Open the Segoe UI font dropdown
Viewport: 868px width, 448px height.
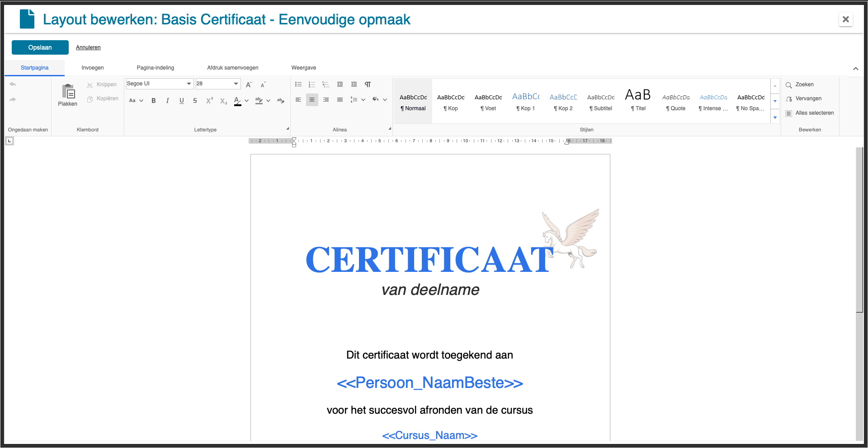click(189, 84)
